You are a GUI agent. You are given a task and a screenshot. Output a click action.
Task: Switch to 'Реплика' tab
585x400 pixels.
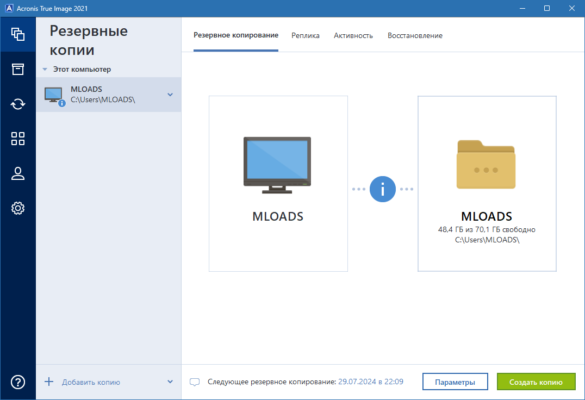point(306,35)
